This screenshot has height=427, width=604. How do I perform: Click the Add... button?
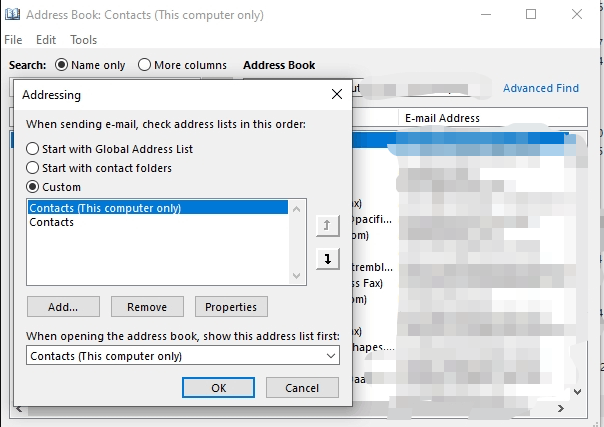tap(63, 307)
